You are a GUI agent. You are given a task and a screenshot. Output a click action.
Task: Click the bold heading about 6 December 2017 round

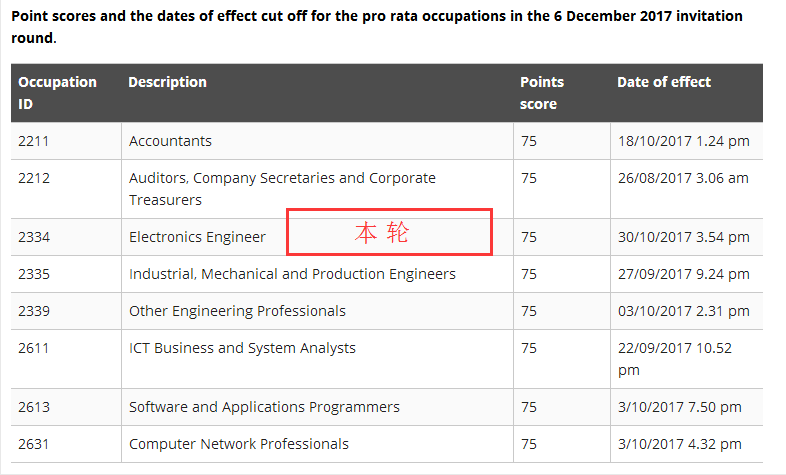tap(376, 26)
